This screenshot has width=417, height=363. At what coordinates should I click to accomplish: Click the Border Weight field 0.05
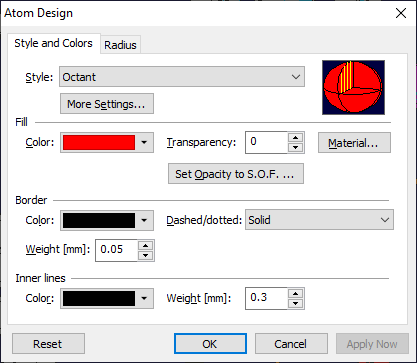point(116,250)
